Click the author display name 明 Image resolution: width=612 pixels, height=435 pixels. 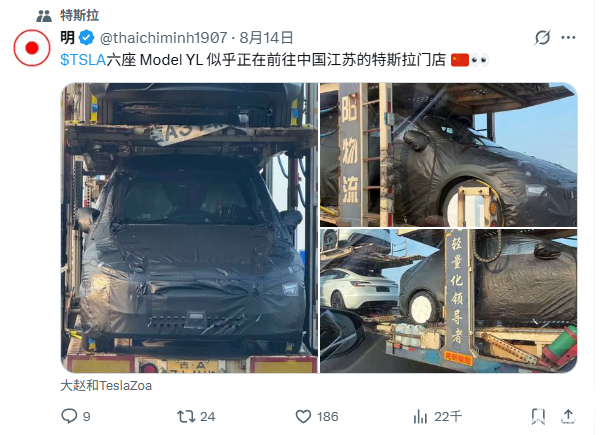point(68,38)
